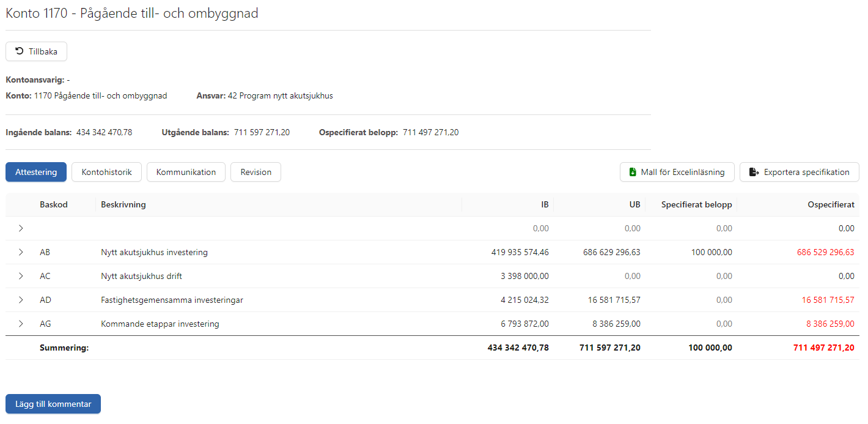Open the Kommunikation tab

[186, 172]
